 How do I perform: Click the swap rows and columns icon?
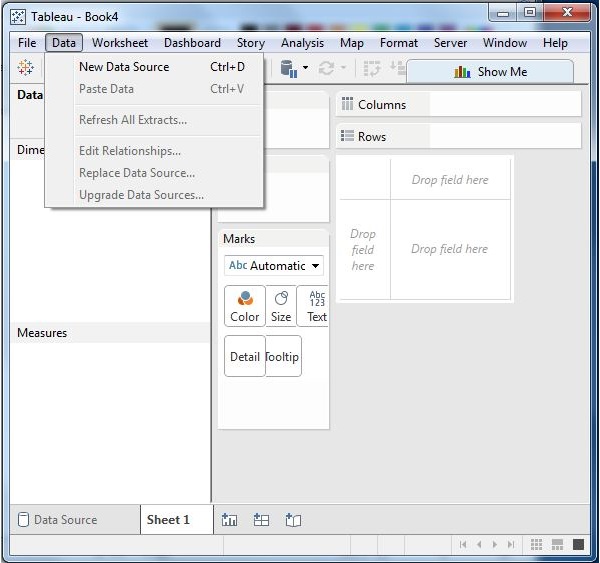372,69
